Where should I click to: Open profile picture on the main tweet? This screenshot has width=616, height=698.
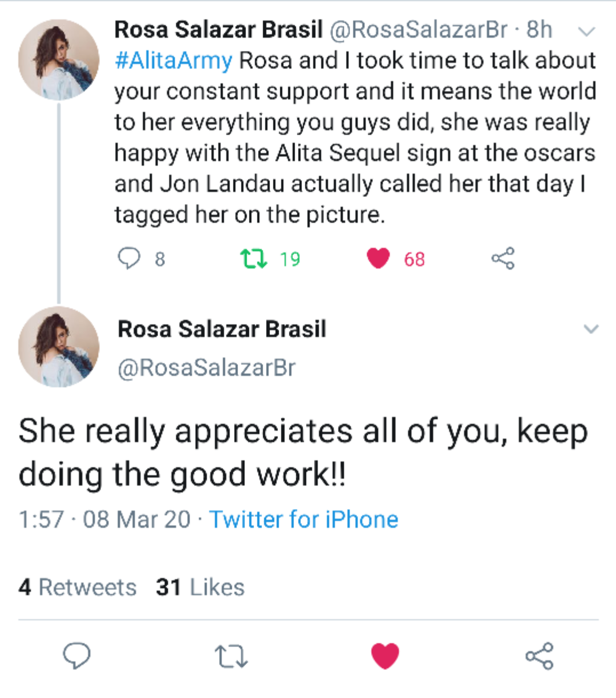[x=59, y=347]
